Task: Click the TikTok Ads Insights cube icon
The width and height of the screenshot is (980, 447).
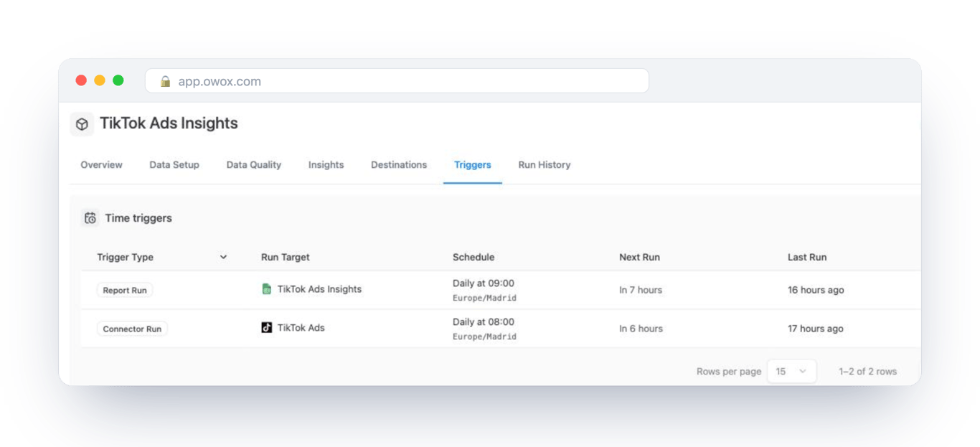Action: tap(82, 124)
